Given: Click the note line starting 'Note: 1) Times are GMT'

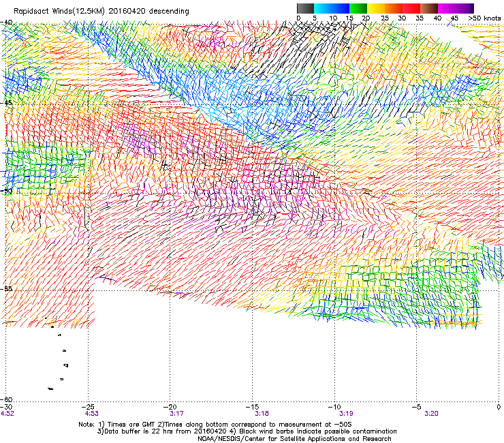Looking at the screenshot, I should pyautogui.click(x=215, y=425).
